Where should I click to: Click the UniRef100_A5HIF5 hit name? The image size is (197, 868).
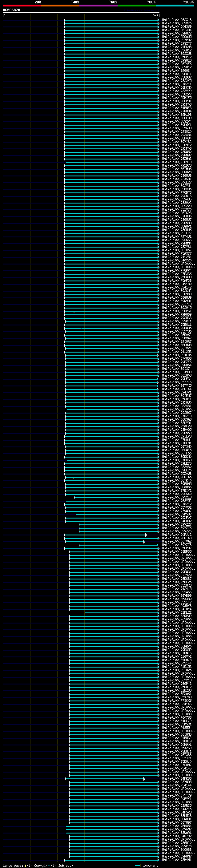tap(177, 98)
